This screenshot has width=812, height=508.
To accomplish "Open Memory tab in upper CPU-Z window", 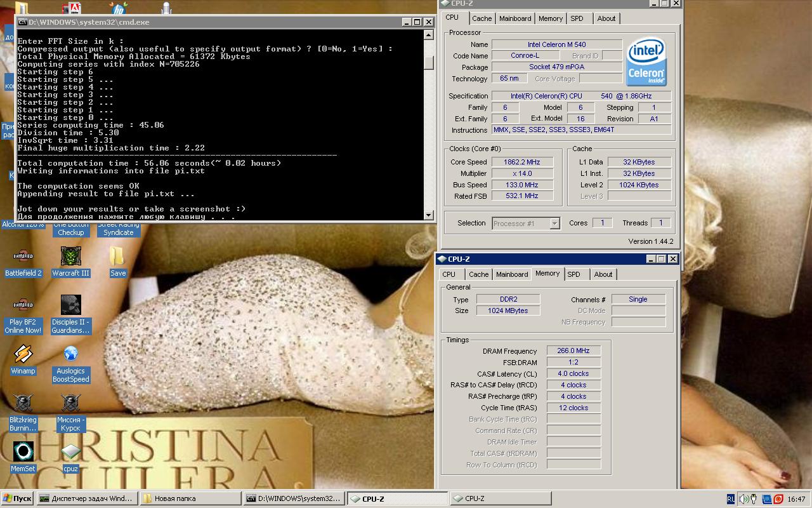I will coord(551,18).
